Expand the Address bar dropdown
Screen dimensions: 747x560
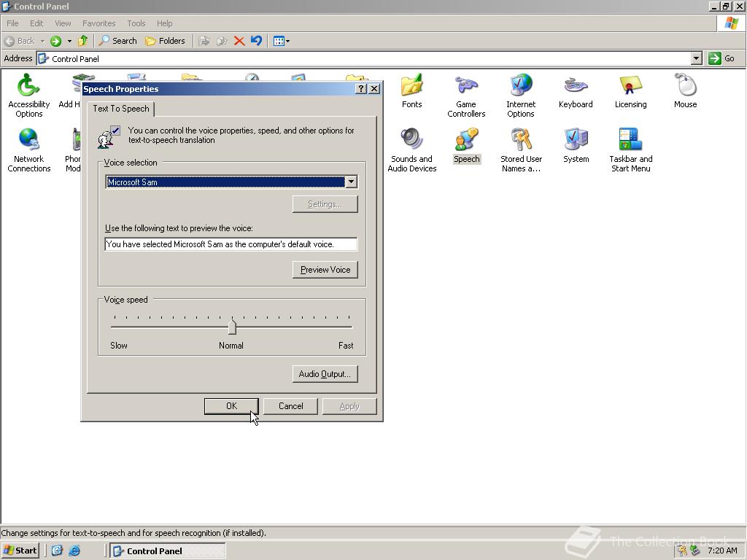click(696, 58)
